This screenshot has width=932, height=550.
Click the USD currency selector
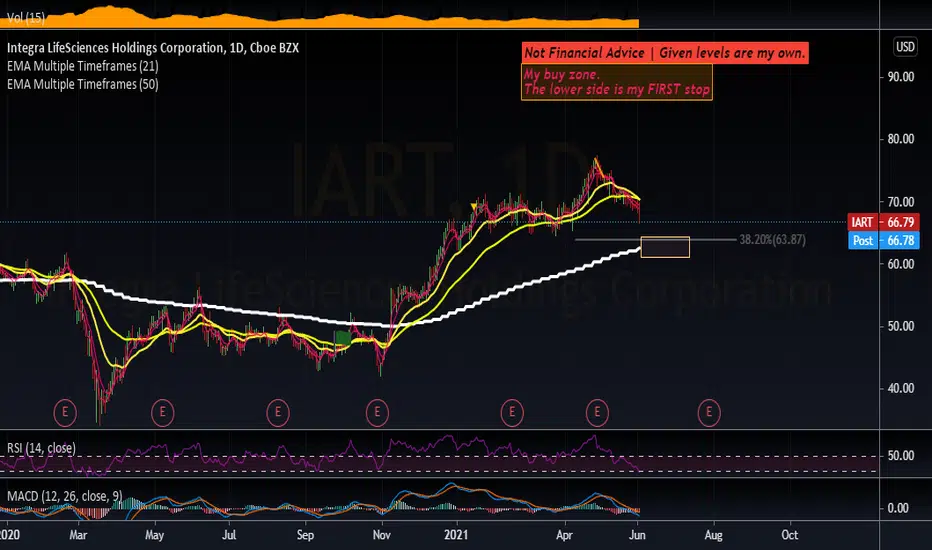tap(905, 47)
